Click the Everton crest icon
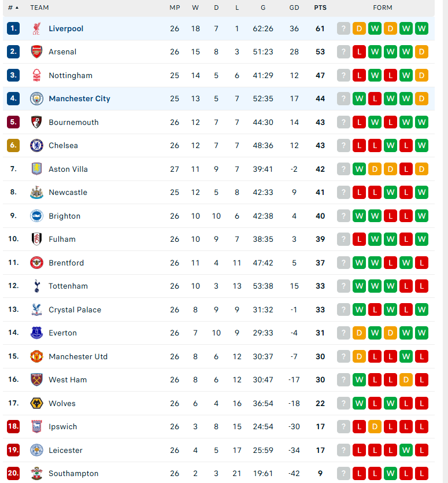The height and width of the screenshot is (483, 448). point(36,333)
